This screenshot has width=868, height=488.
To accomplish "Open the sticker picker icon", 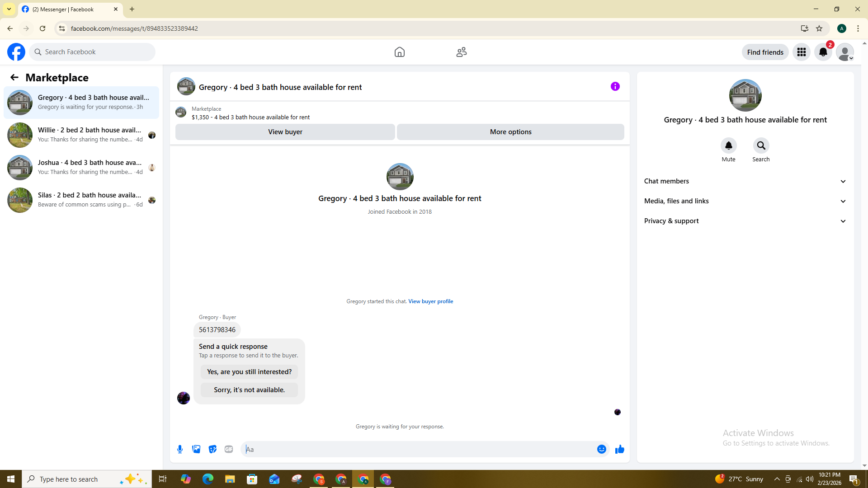I will point(212,449).
